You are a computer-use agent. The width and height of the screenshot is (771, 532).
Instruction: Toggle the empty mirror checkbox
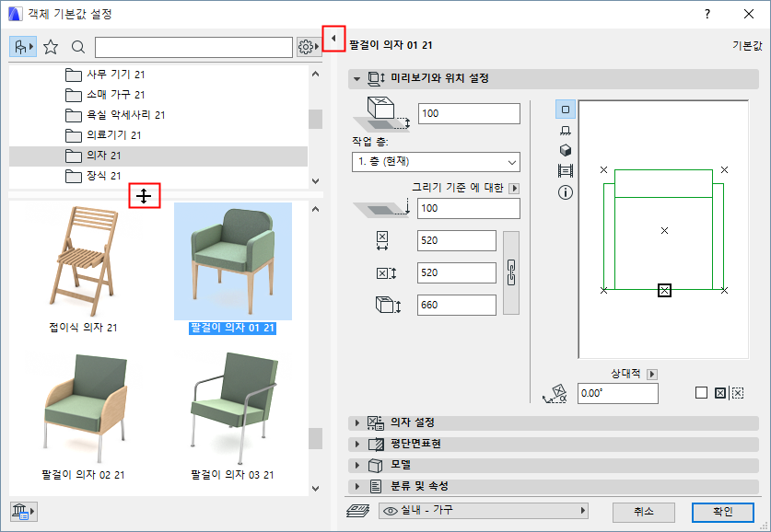pyautogui.click(x=702, y=393)
